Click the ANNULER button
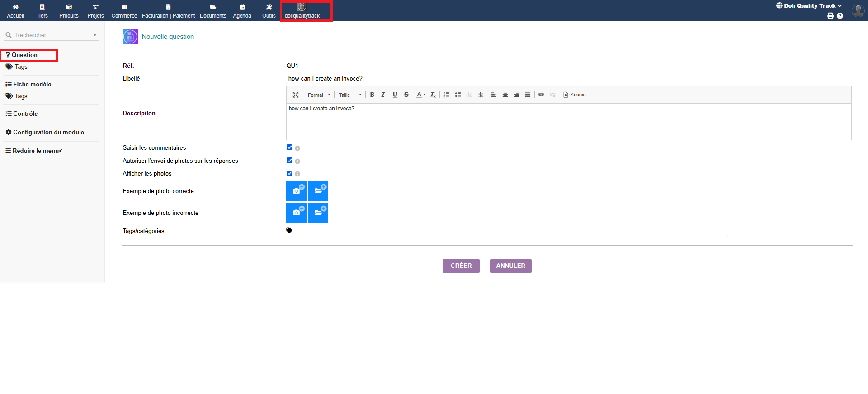 510,266
